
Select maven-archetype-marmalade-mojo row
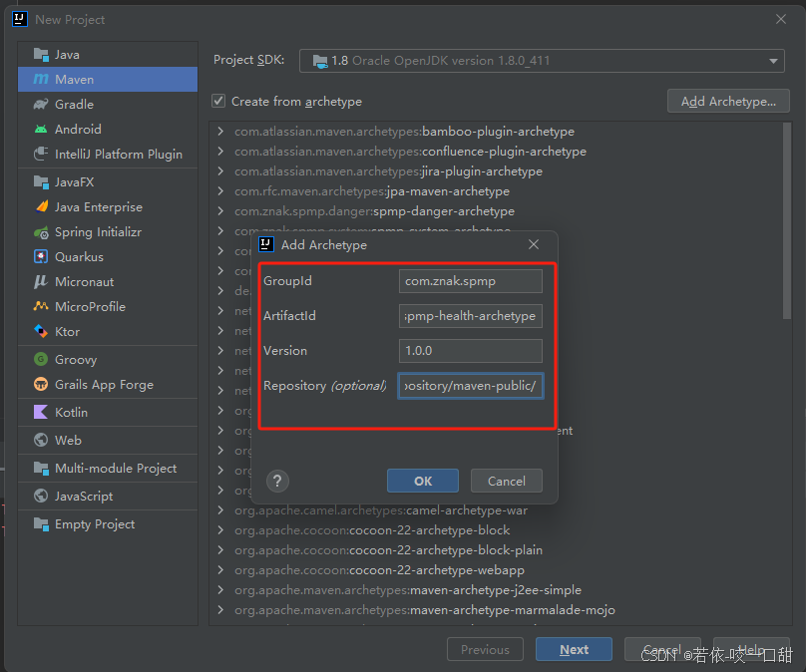[x=425, y=610]
